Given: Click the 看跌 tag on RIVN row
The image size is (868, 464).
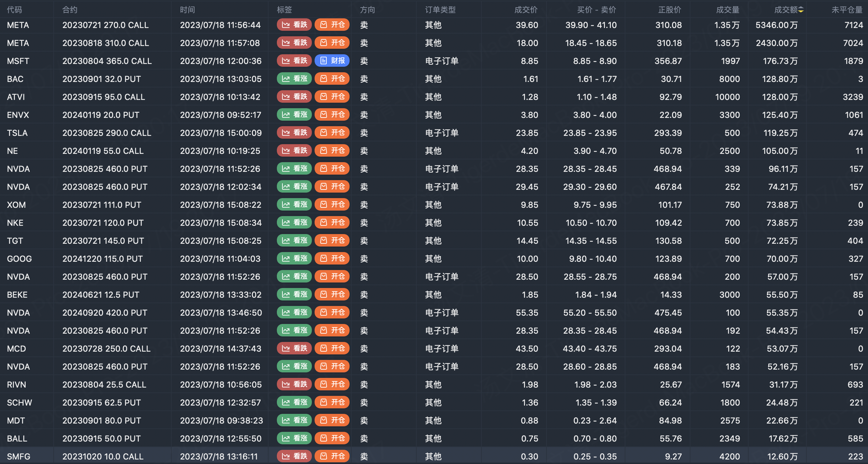Looking at the screenshot, I should (294, 384).
